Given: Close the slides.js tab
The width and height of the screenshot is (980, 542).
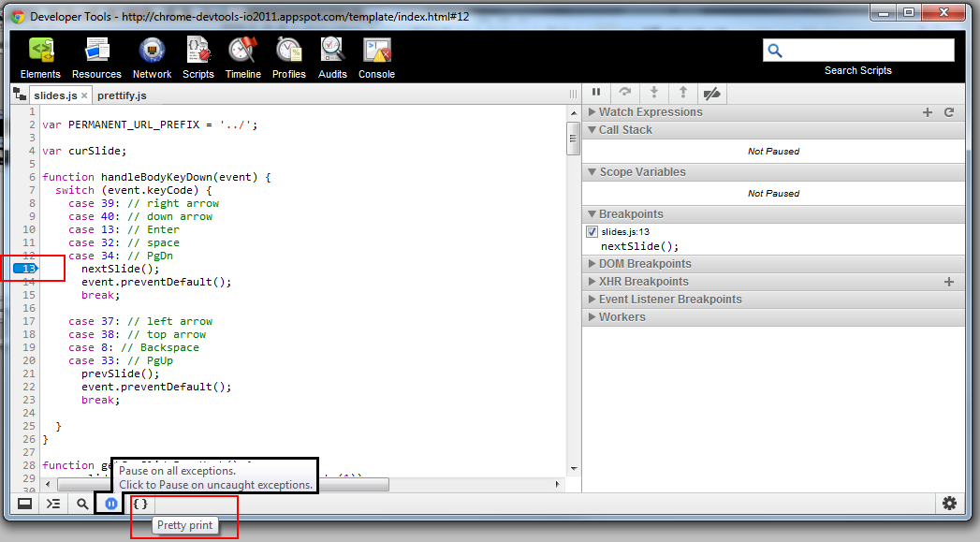Looking at the screenshot, I should [x=84, y=95].
